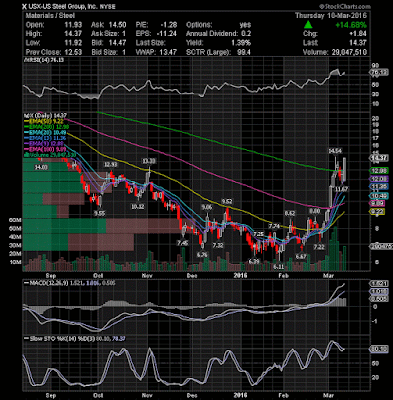Click the 9.06 price annotation in December
393x400 pixels.
[x=206, y=207]
